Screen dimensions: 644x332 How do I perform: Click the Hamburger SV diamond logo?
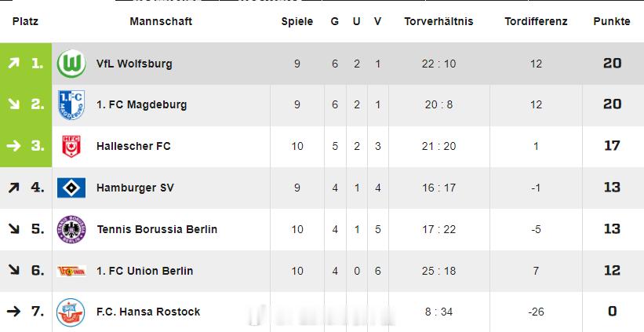coord(71,188)
